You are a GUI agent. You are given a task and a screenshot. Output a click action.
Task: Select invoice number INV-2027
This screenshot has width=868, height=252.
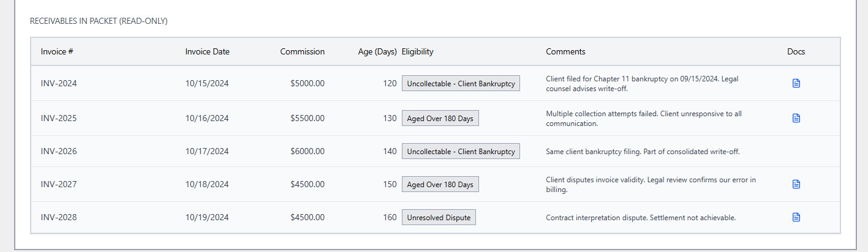[x=59, y=184]
